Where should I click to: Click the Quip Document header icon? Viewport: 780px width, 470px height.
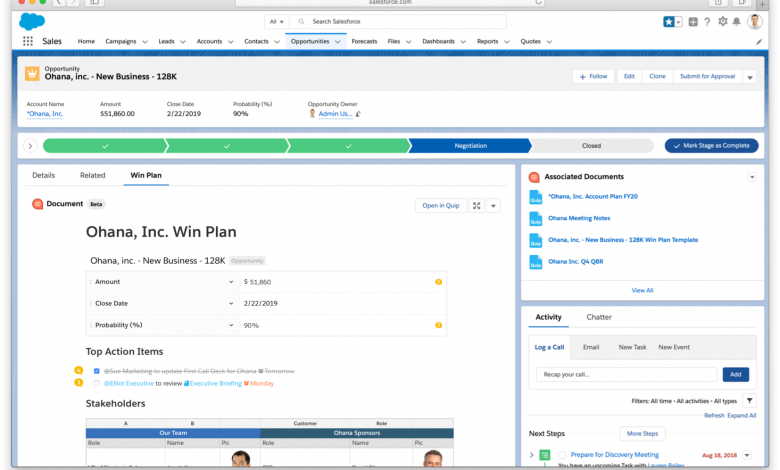click(x=37, y=204)
